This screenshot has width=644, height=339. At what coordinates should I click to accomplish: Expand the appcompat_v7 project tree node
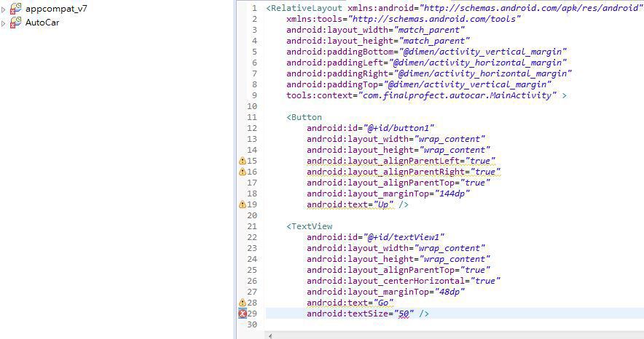(4, 9)
